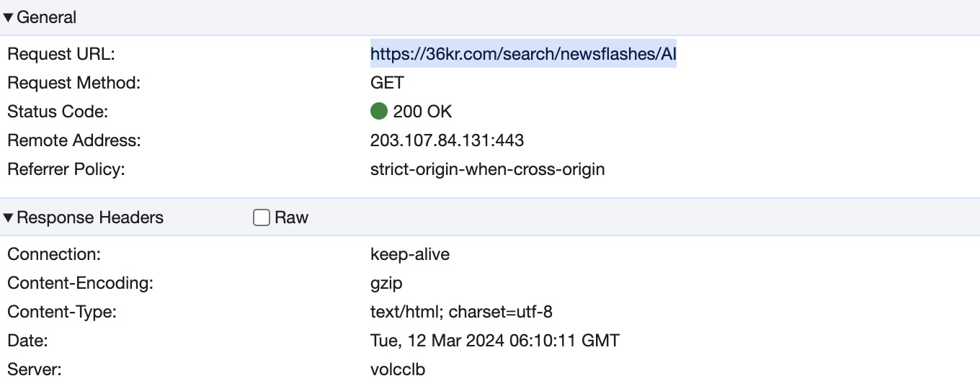
Task: Select the remote address 203.107.84.131:443
Action: pyautogui.click(x=447, y=140)
